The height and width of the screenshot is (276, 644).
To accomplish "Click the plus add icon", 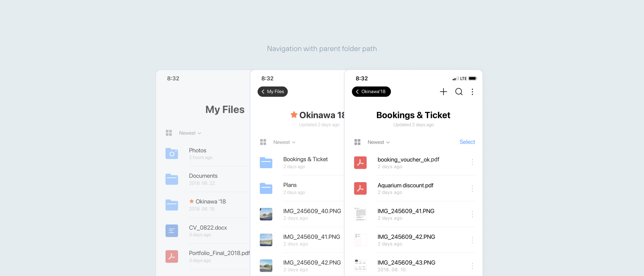I will [x=443, y=92].
